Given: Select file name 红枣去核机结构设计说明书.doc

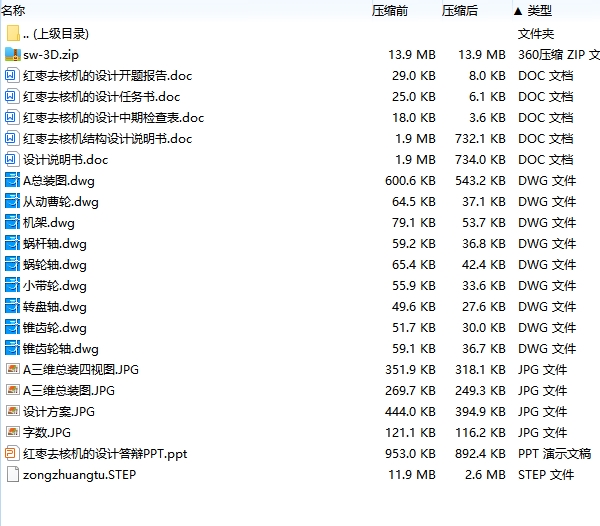Looking at the screenshot, I should [x=108, y=139].
